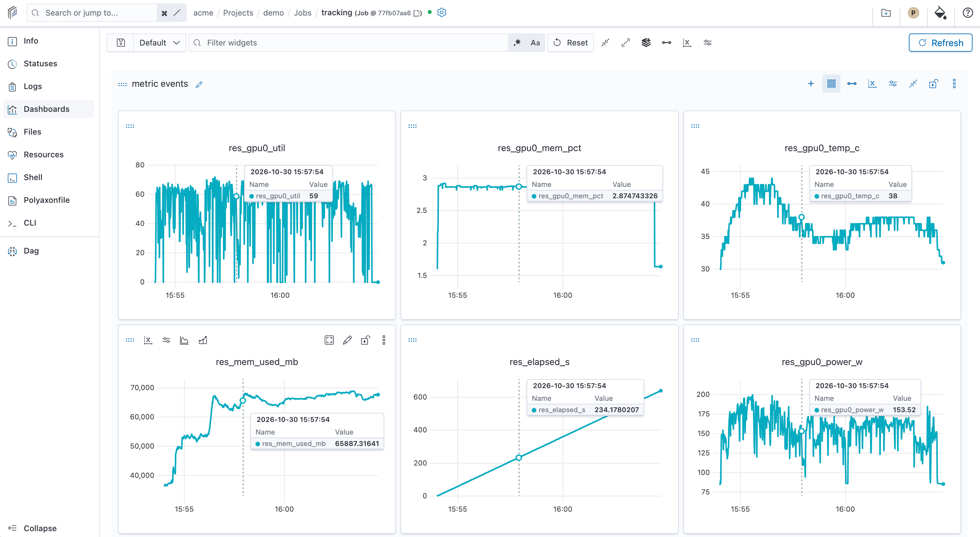Focus the Search or jump to box
The image size is (980, 537).
click(x=91, y=13)
